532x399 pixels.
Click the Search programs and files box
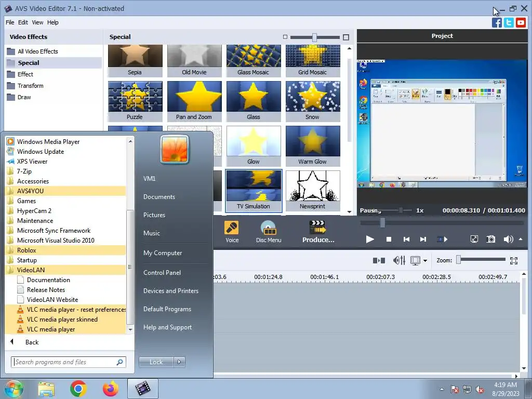68,362
